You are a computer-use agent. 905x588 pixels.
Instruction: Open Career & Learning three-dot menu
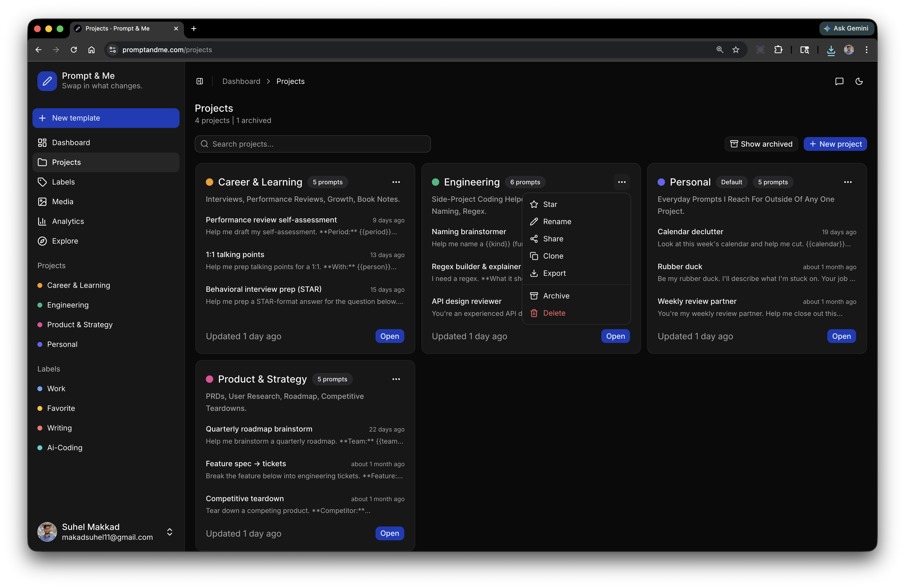(396, 182)
